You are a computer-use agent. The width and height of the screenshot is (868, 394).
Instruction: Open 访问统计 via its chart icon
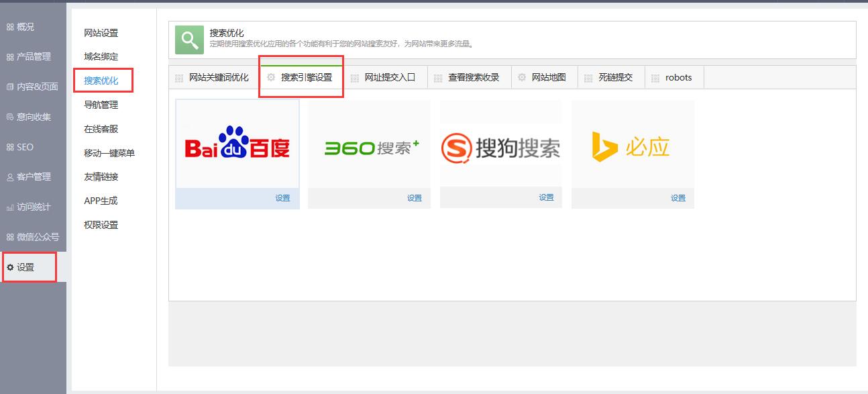click(x=10, y=207)
